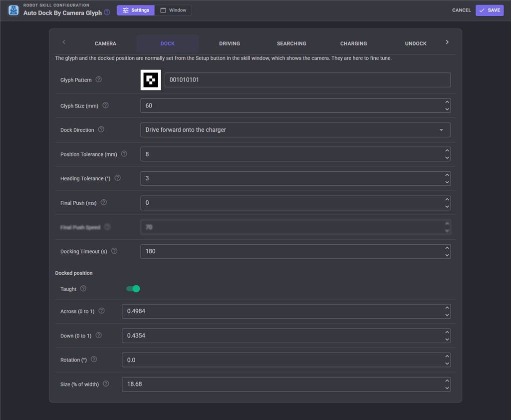511x420 pixels.
Task: Go to the Charging tab
Action: click(x=354, y=43)
